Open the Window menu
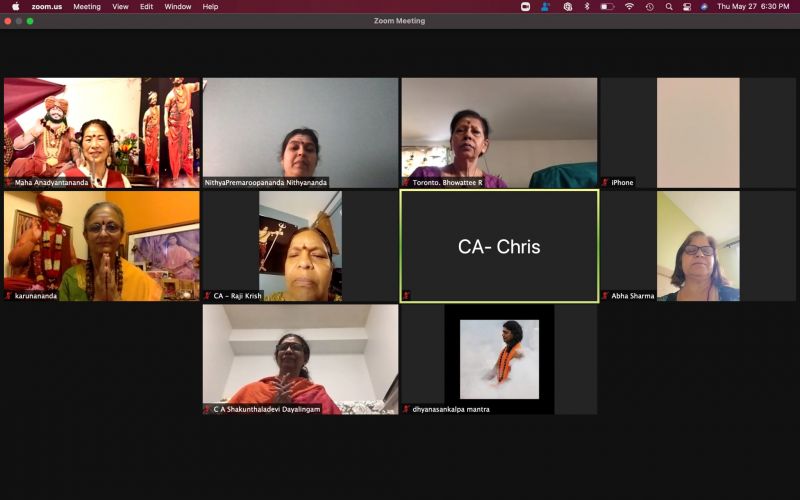 (x=178, y=6)
